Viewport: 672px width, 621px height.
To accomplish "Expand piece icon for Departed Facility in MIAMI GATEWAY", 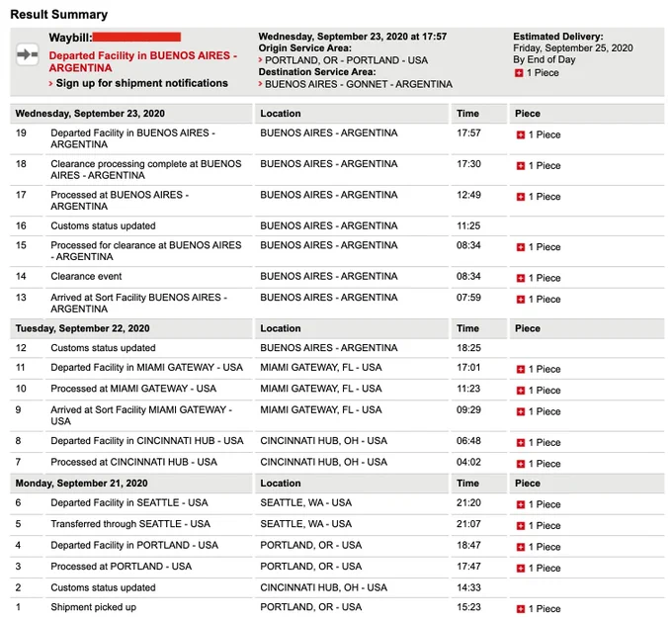I will click(520, 369).
